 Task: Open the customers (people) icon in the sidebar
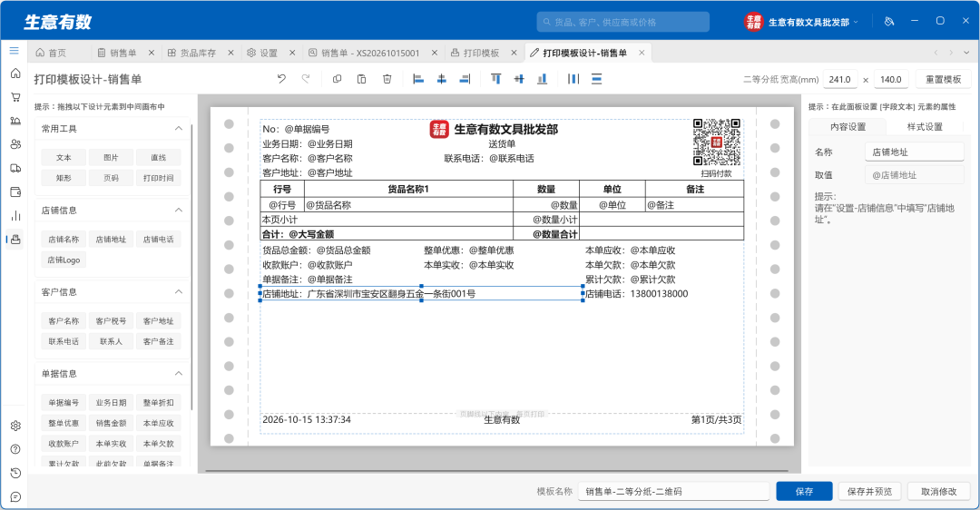pos(15,144)
